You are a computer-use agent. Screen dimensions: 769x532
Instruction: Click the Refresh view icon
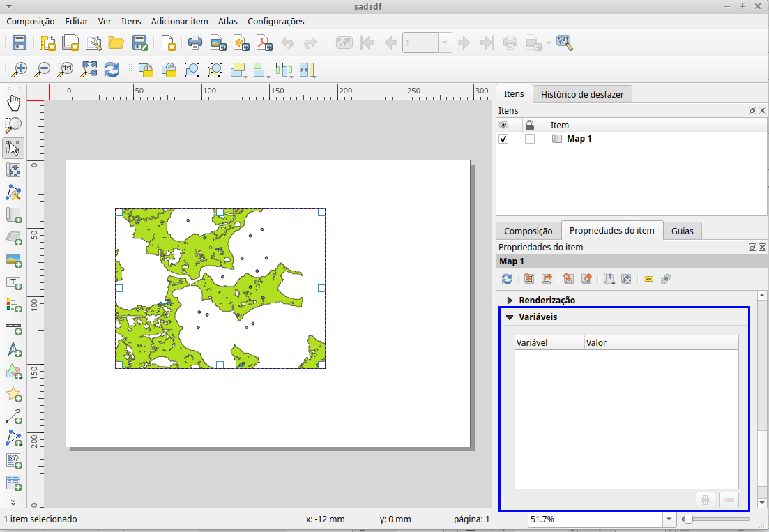coord(112,70)
